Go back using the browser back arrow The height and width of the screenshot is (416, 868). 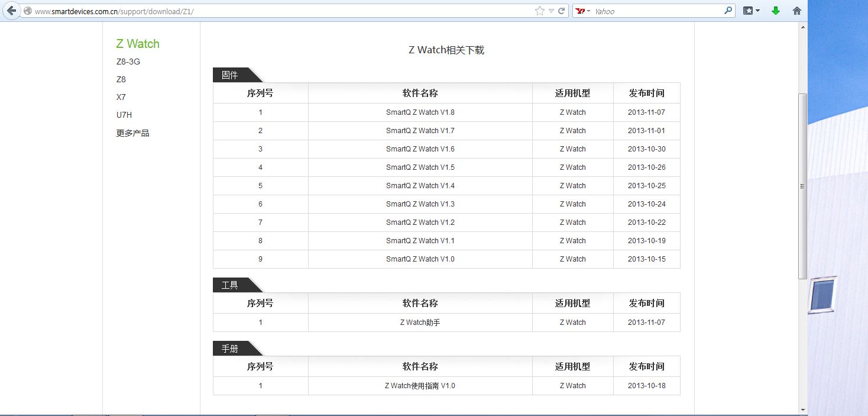pyautogui.click(x=11, y=11)
